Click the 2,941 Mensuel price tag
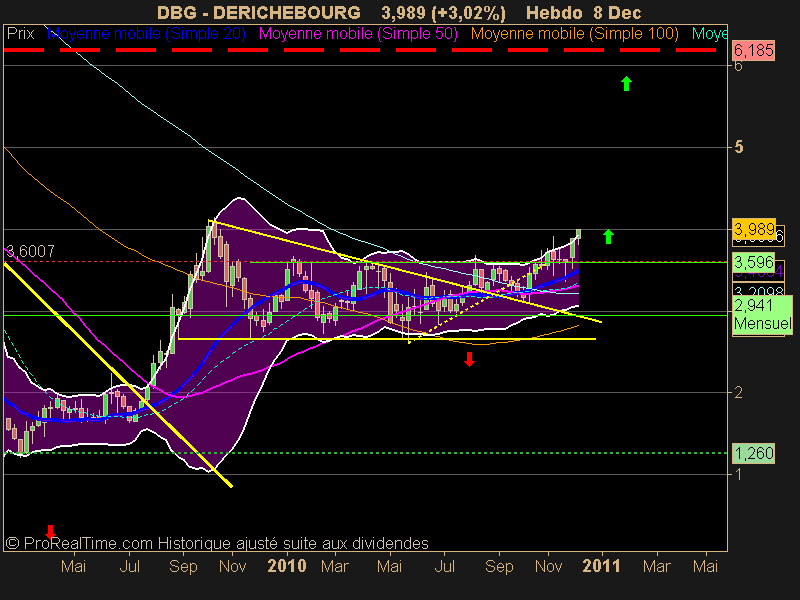Screen dimensions: 800x600 (762, 315)
